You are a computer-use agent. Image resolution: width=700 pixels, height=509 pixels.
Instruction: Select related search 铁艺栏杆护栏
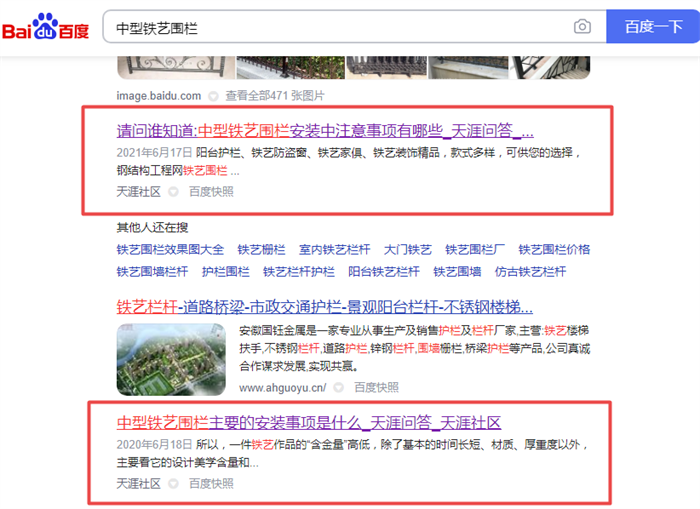[x=299, y=271]
